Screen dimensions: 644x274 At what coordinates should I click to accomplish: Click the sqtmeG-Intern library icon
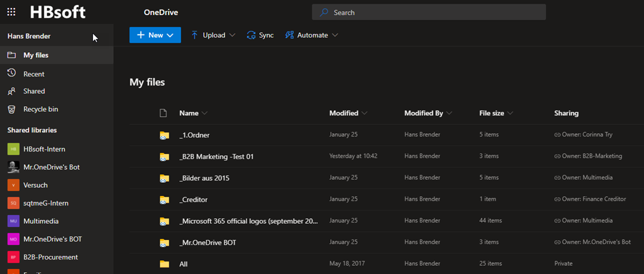pyautogui.click(x=13, y=203)
